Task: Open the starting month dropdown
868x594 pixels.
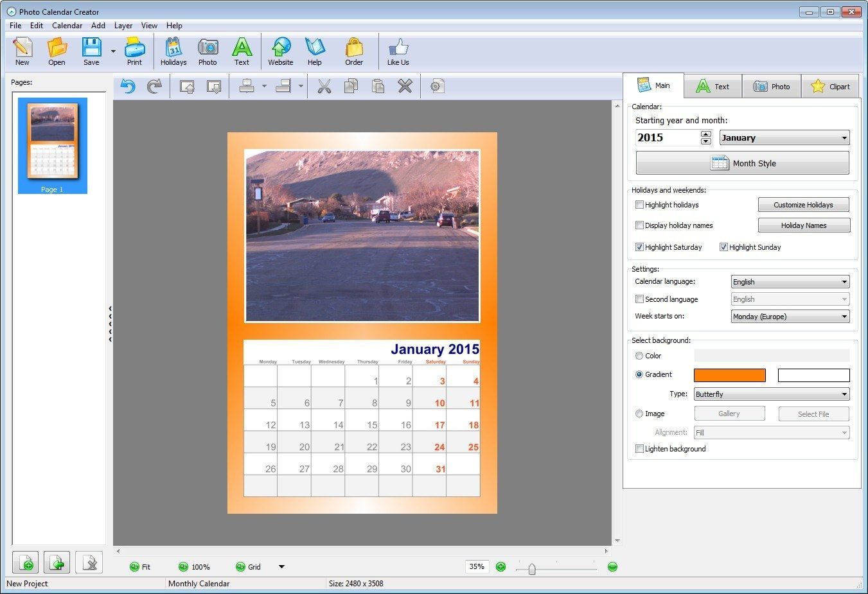Action: [783, 137]
